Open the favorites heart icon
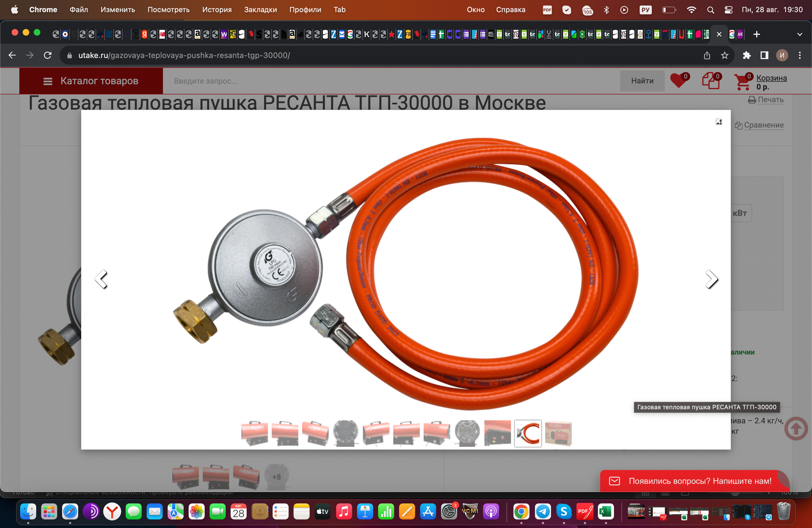The height and width of the screenshot is (528, 812). [679, 80]
